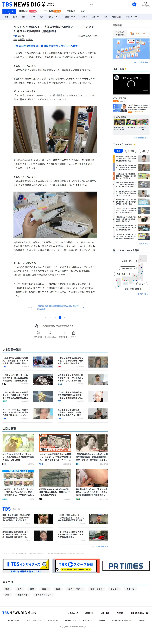The width and height of the screenshot is (152, 644).
Task: Click lightbulb 参考になる reaction icon
Action: (38, 333)
